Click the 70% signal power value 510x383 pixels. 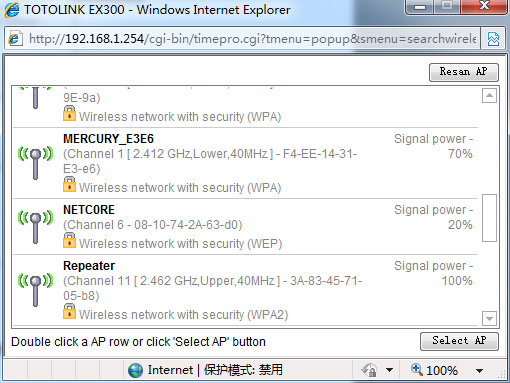pyautogui.click(x=460, y=154)
